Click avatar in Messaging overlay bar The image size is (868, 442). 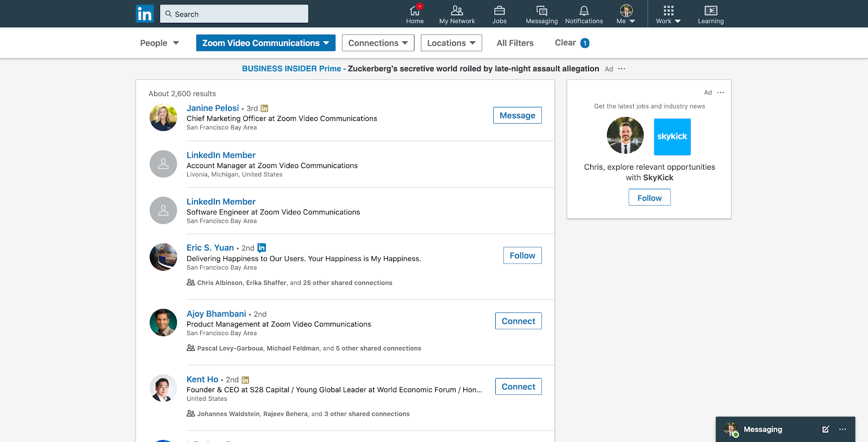pos(731,430)
